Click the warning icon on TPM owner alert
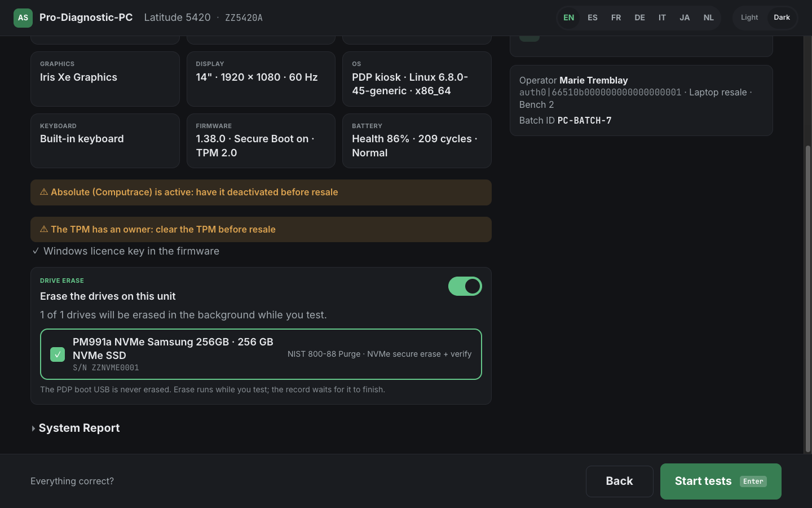This screenshot has height=508, width=812. [44, 230]
